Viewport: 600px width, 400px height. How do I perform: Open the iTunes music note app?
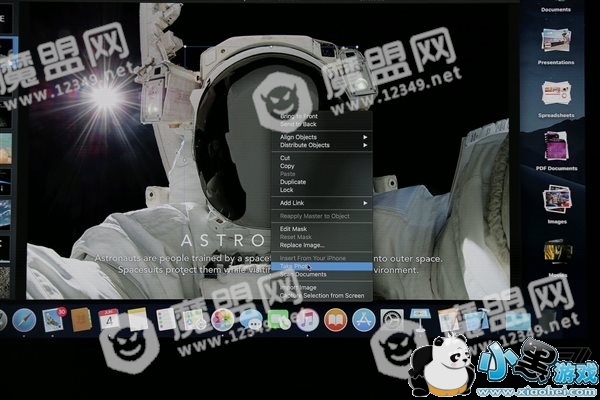pyautogui.click(x=307, y=320)
